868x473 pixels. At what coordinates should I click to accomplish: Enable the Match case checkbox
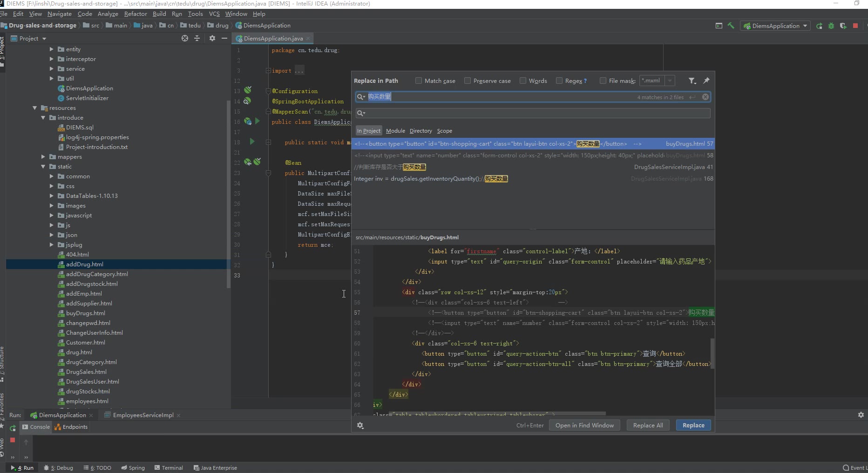click(x=419, y=81)
